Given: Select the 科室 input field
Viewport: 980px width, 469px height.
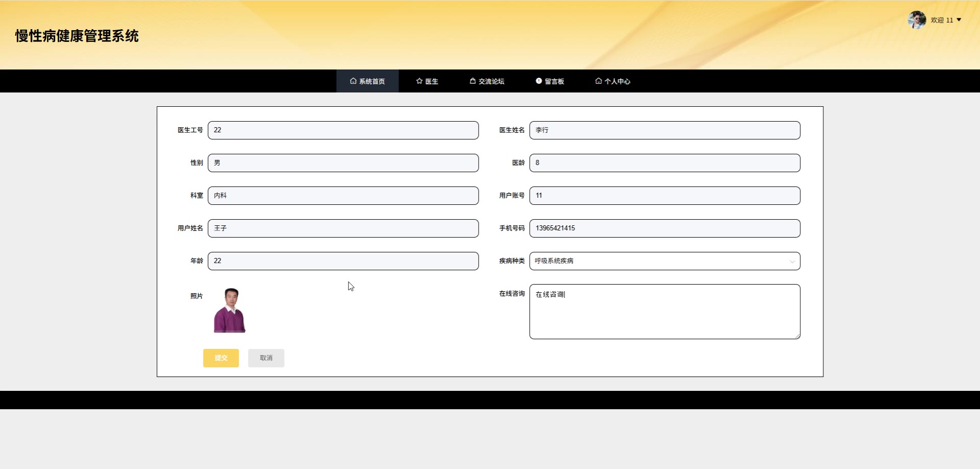Looking at the screenshot, I should pyautogui.click(x=343, y=196).
